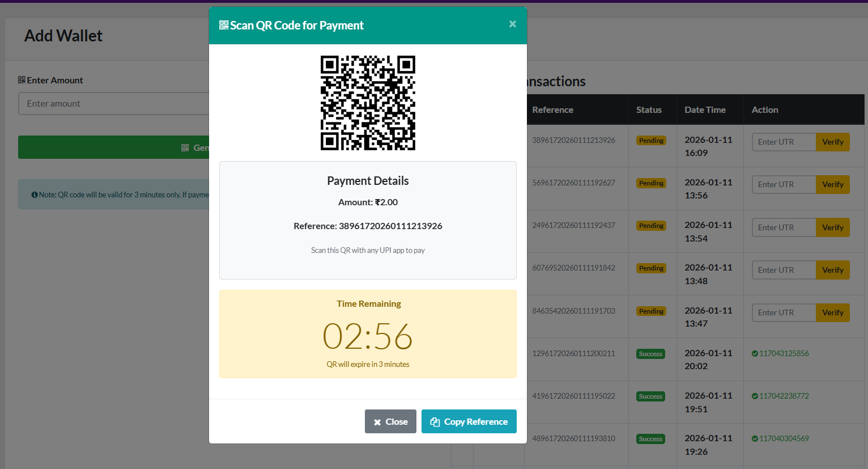Click the Success badge for reference 48961720260111193810
Viewport: 868px width, 469px height.
(x=650, y=439)
